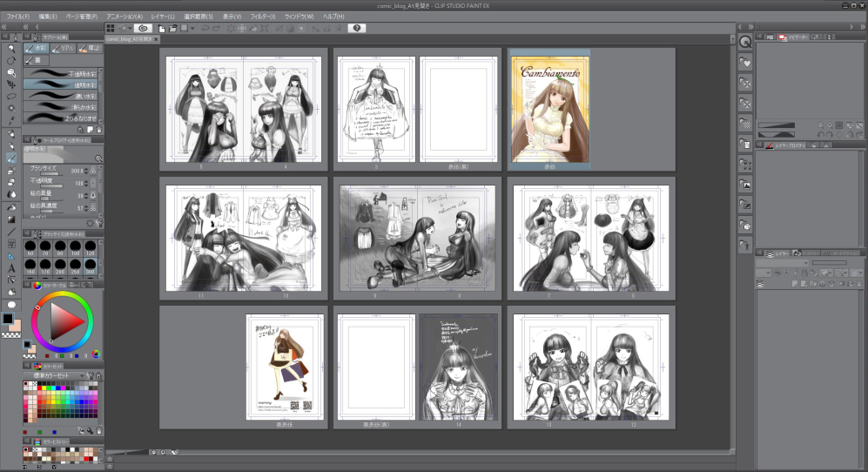868x472 pixels.
Task: Collapse right palette dock with far-right double arrow
Action: [x=863, y=27]
